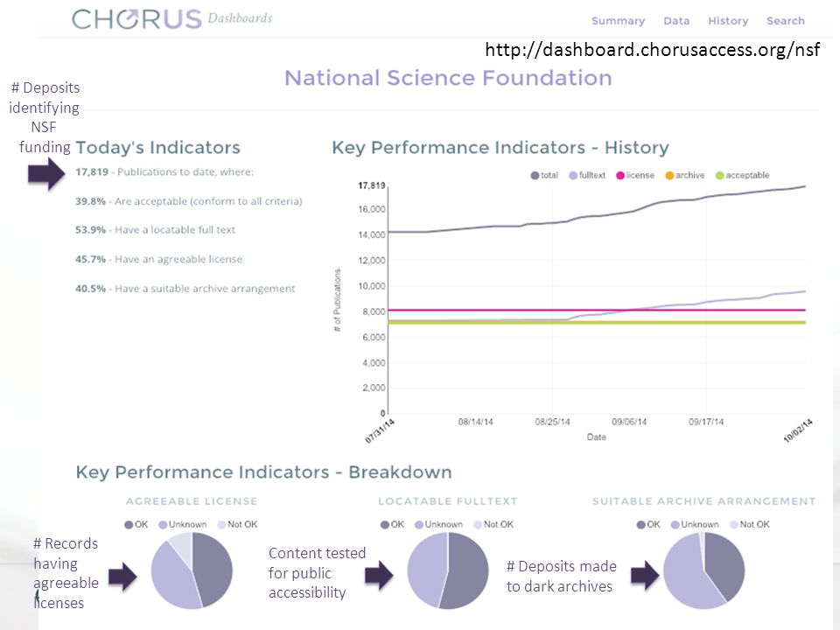Image resolution: width=840 pixels, height=630 pixels.
Task: Click the 10/02/14 date axis label
Action: 798,430
